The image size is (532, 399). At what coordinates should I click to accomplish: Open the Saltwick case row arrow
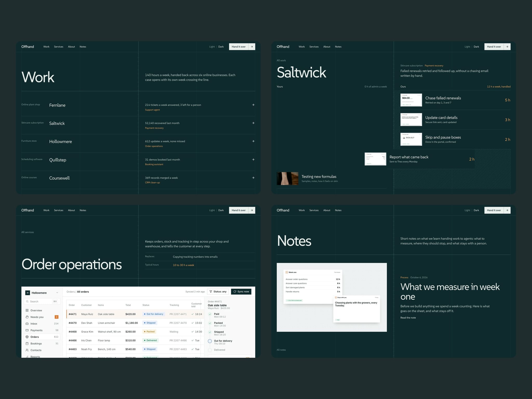253,123
